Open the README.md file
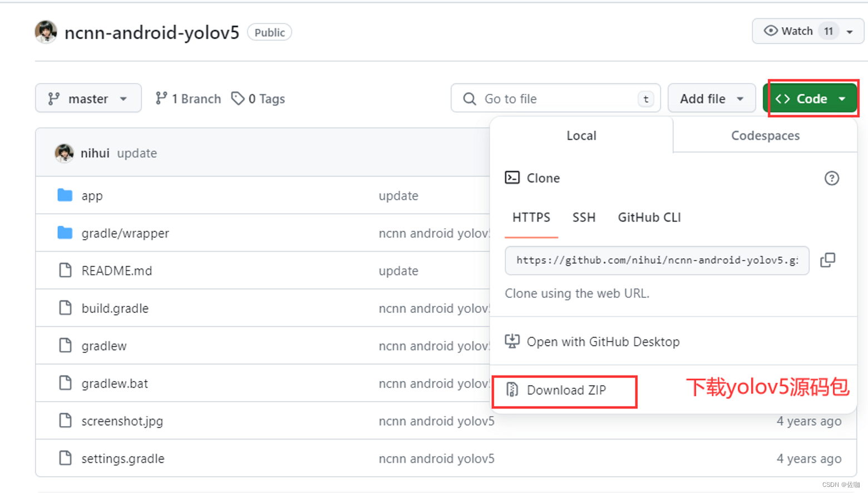The width and height of the screenshot is (868, 493). (x=116, y=271)
